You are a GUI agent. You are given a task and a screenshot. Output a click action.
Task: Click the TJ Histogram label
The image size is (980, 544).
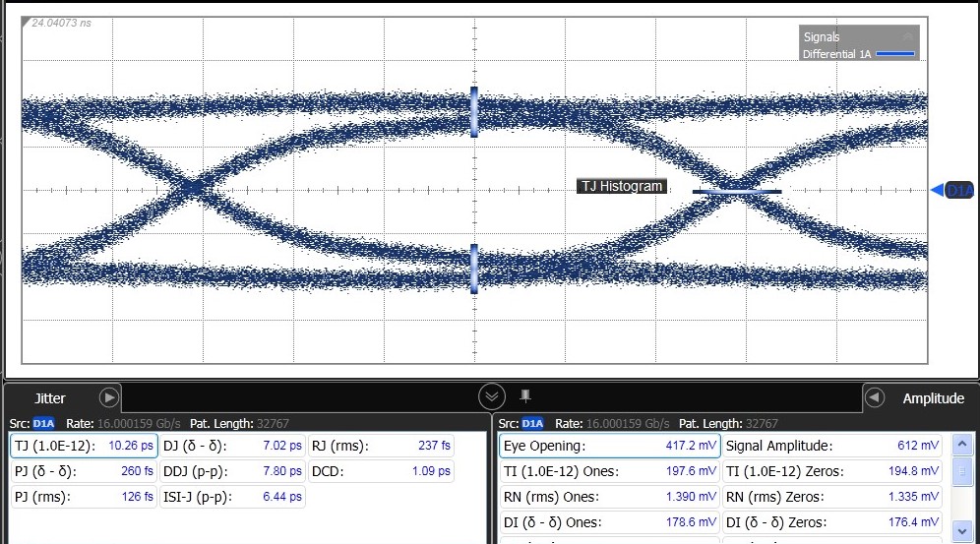point(621,186)
